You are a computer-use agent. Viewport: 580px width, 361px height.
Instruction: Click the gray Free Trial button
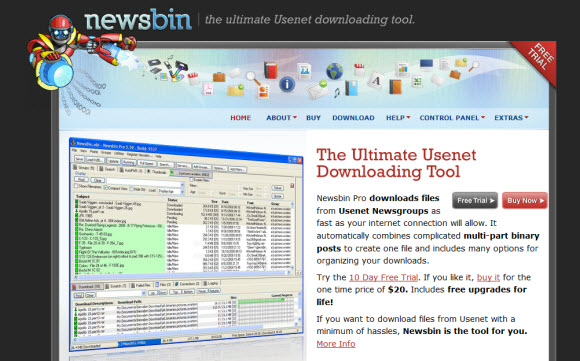click(x=475, y=200)
